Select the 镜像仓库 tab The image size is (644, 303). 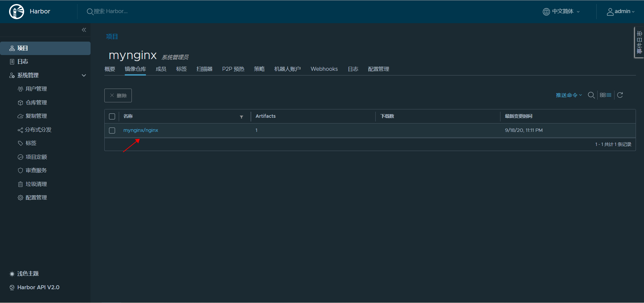(x=135, y=69)
